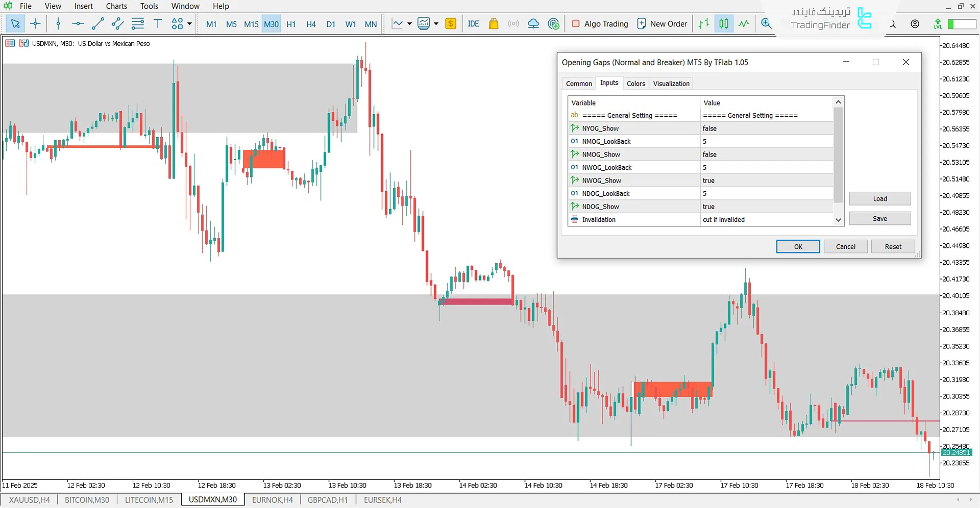The image size is (980, 508).
Task: Expand the shapes tool dropdown arrow
Action: click(188, 23)
